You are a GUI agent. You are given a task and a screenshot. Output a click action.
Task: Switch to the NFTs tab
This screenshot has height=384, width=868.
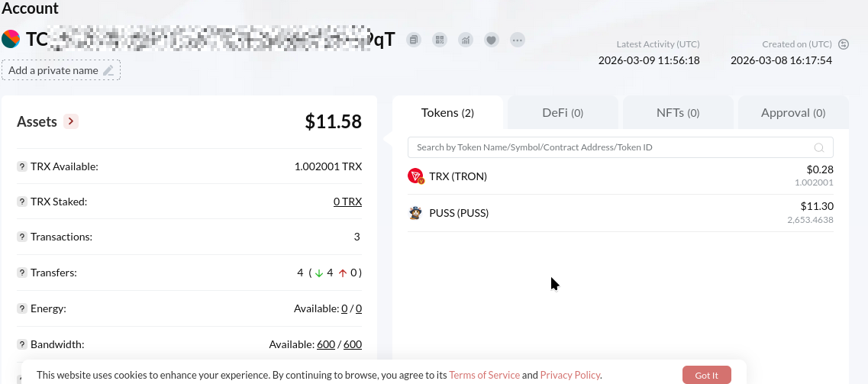click(678, 113)
